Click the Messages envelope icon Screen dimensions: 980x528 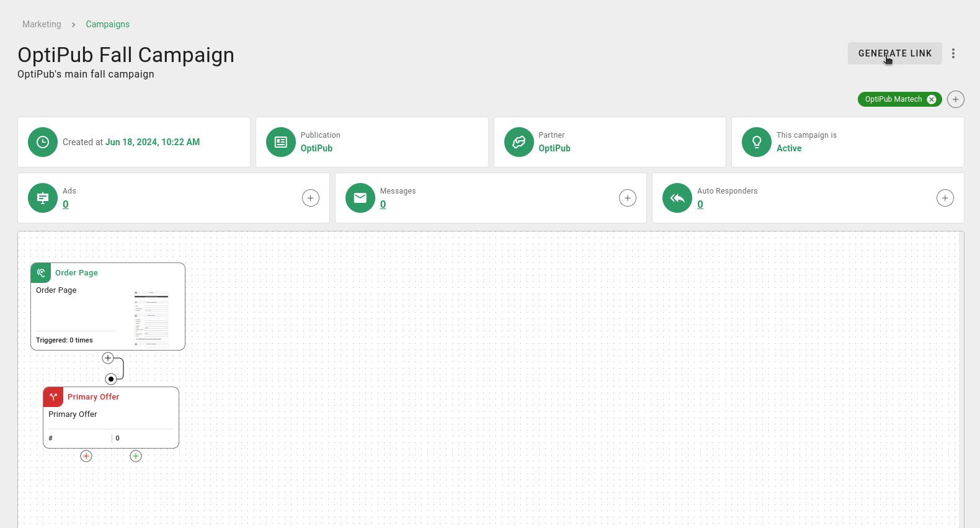pyautogui.click(x=360, y=198)
